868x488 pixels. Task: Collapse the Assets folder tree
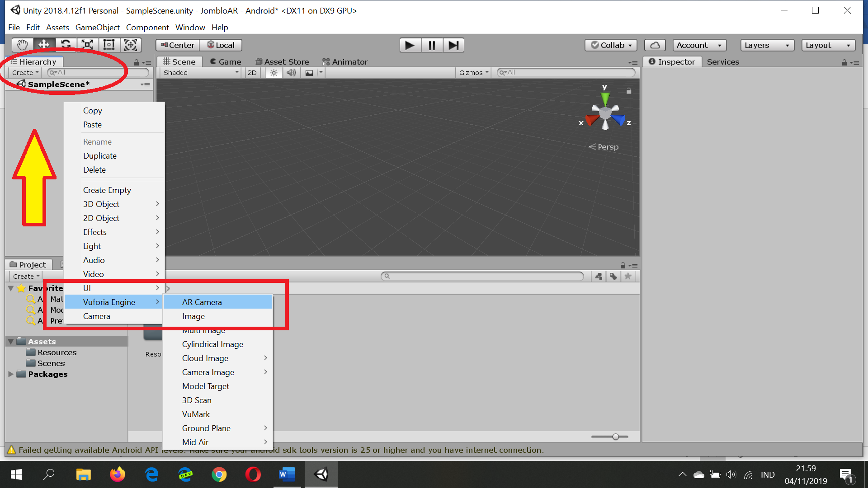coord(11,342)
